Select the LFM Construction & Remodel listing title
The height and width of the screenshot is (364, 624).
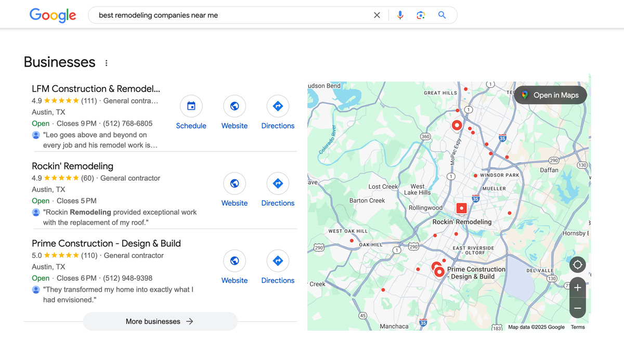click(96, 88)
